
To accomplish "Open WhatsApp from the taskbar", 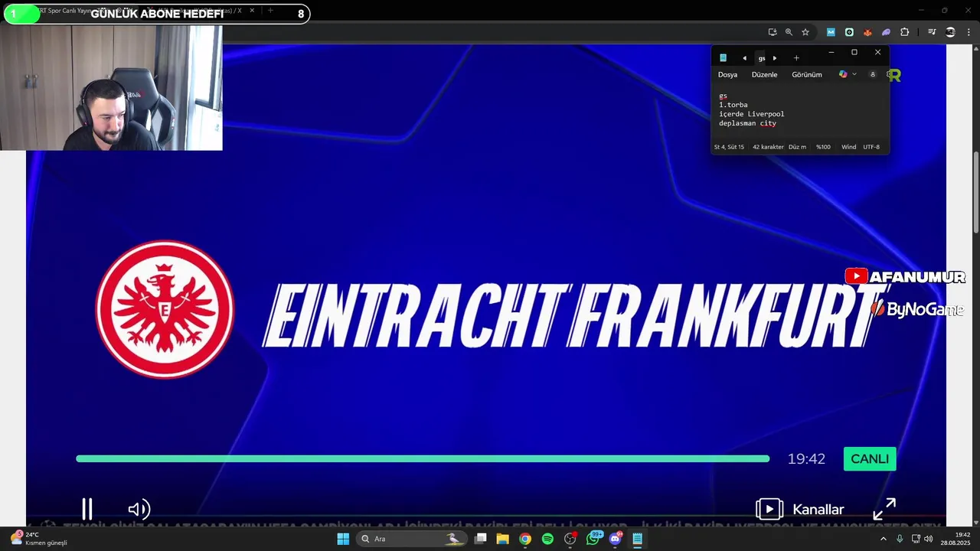I will pos(593,539).
